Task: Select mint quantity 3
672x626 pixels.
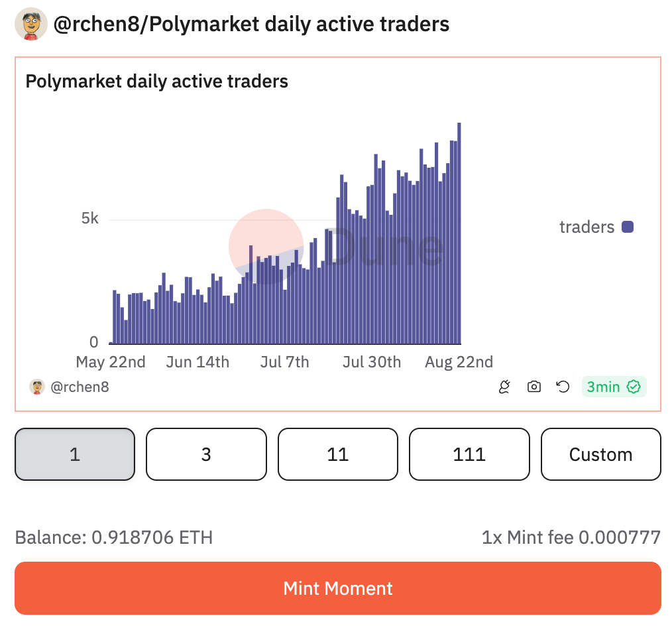Action: (206, 454)
